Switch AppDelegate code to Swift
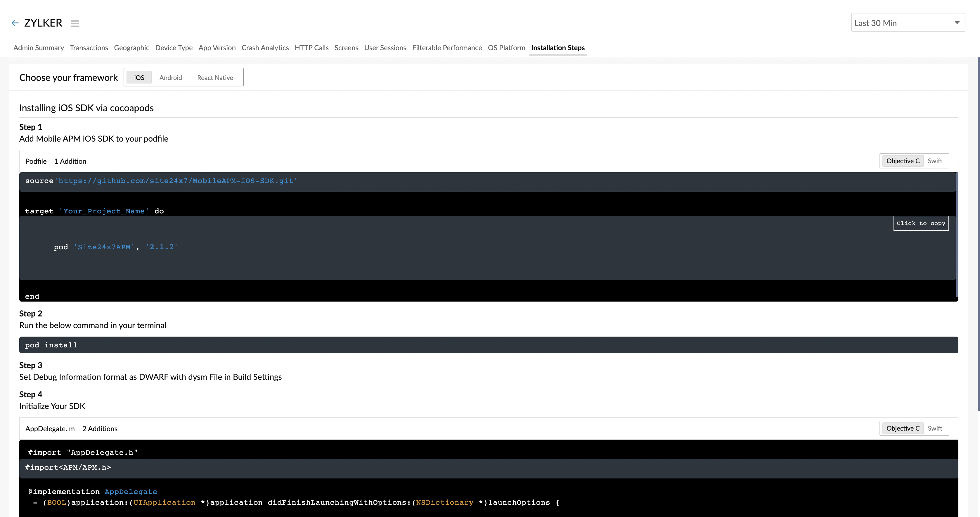980x517 pixels. click(x=935, y=429)
